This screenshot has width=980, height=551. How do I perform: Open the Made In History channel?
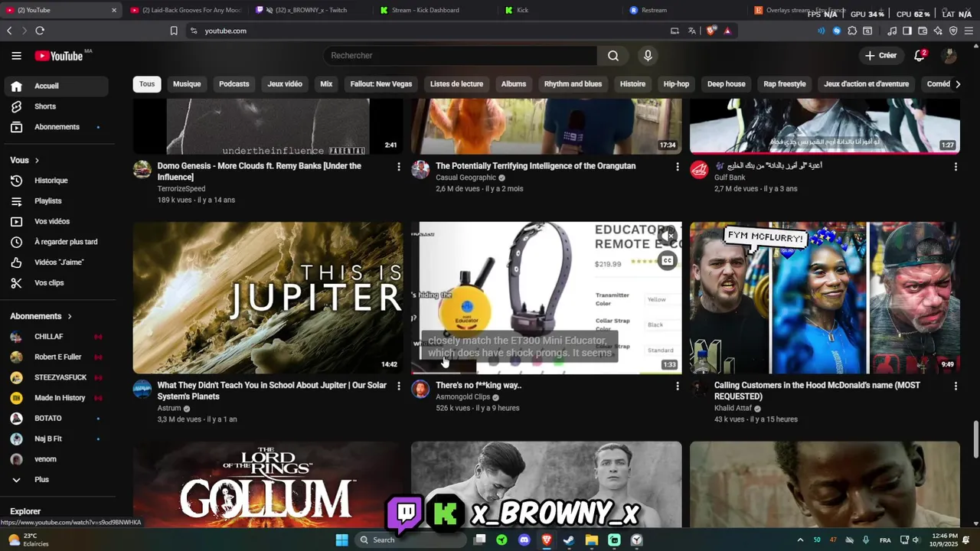pyautogui.click(x=57, y=398)
